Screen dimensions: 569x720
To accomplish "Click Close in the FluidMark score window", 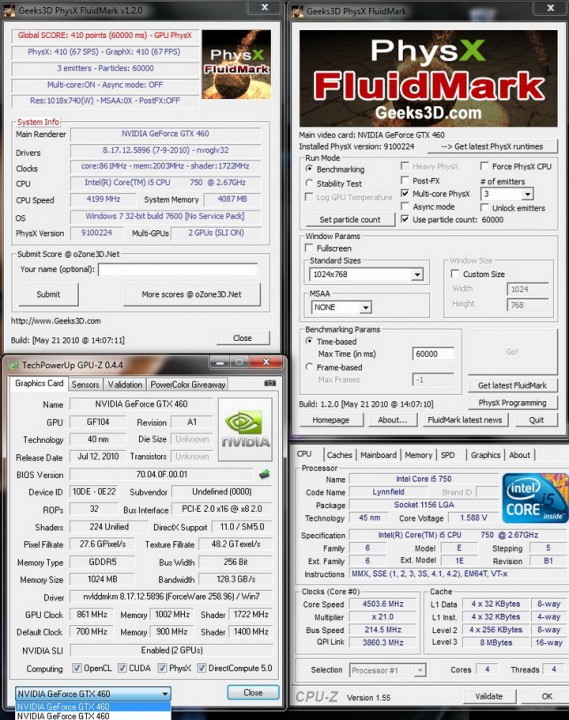I will [x=242, y=338].
